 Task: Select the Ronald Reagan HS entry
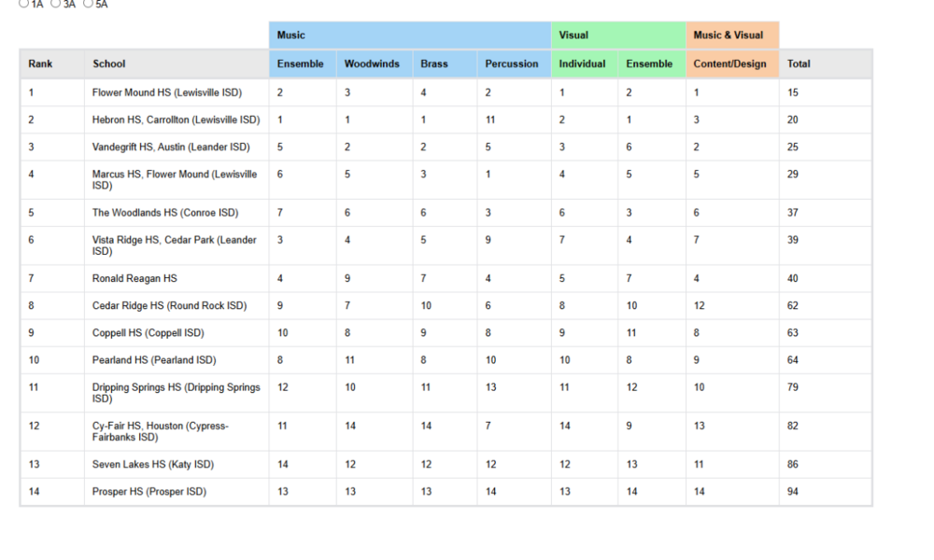click(x=134, y=278)
